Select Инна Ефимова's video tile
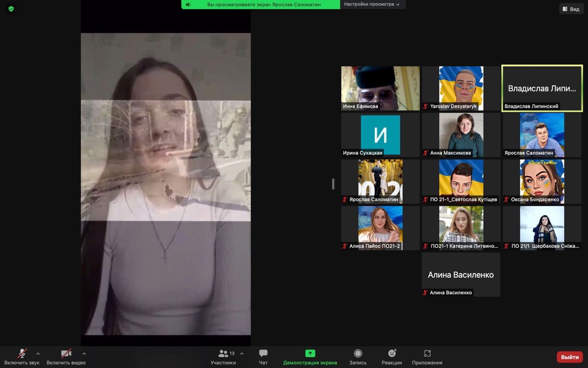 click(380, 88)
